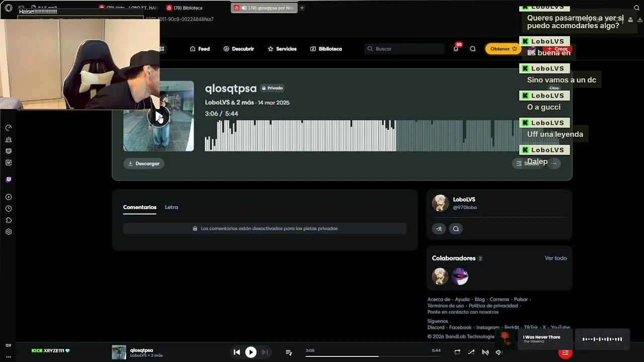
Task: Open Settings gear icon in sidebar
Action: click(9, 232)
